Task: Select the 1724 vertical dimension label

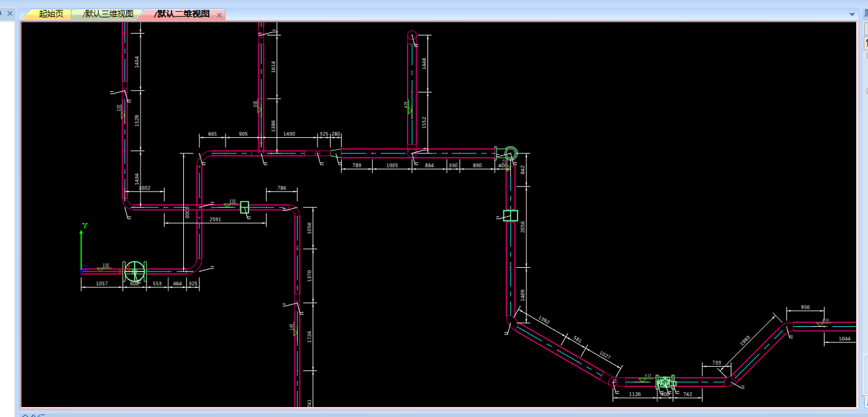Action: tap(309, 337)
